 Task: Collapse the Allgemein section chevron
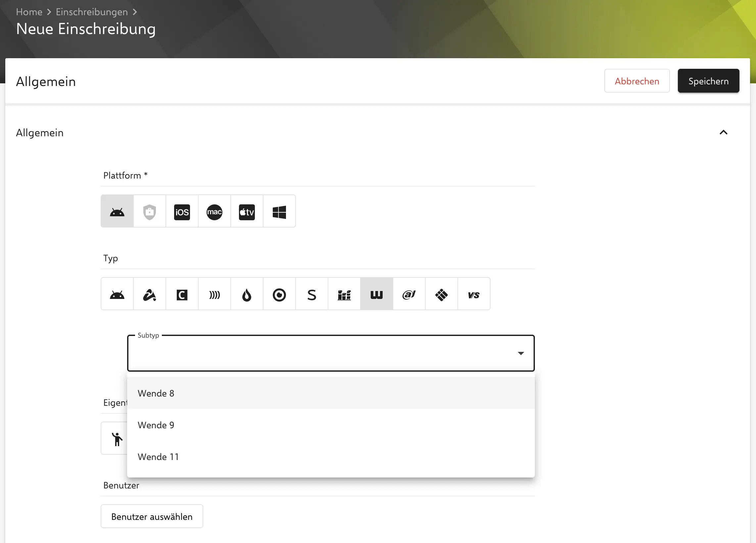point(723,133)
